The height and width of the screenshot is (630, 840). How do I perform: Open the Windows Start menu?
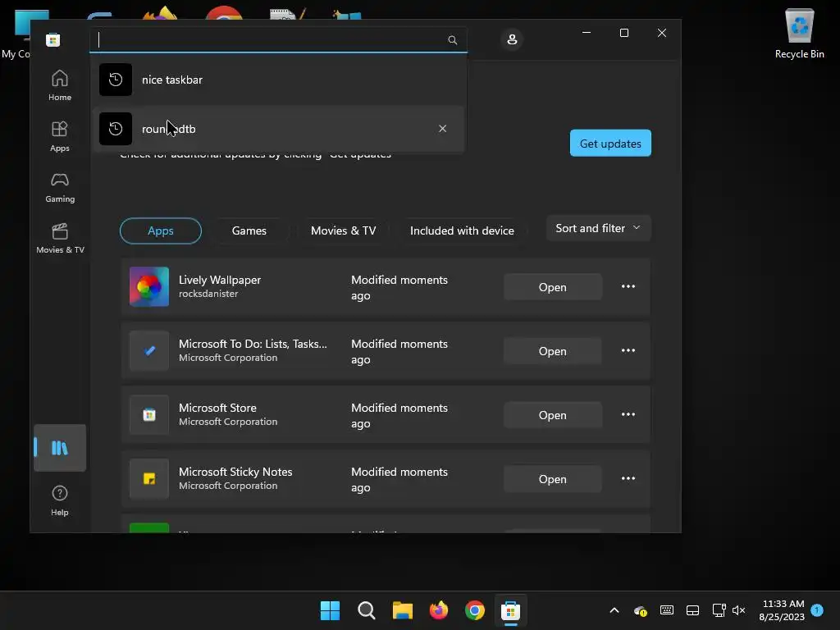pos(330,610)
